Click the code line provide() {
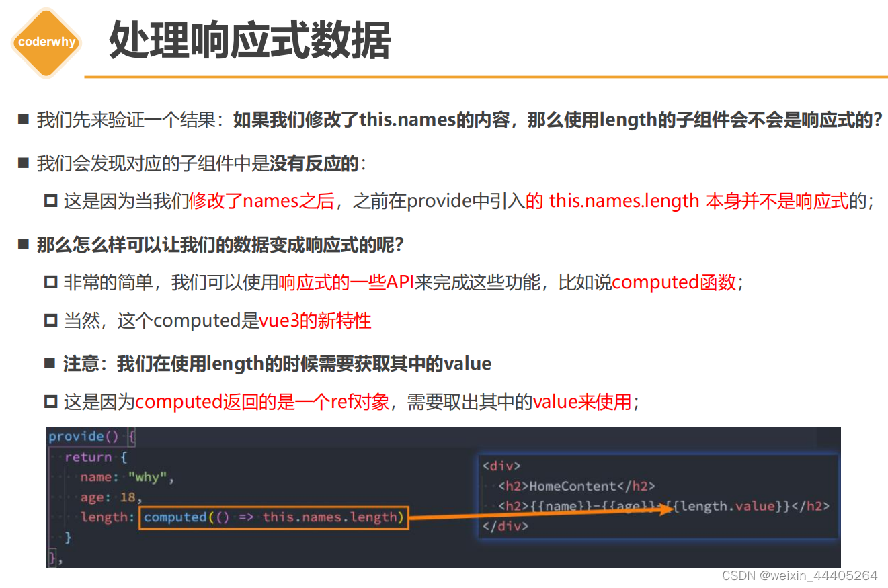The width and height of the screenshot is (888, 588). 92,437
